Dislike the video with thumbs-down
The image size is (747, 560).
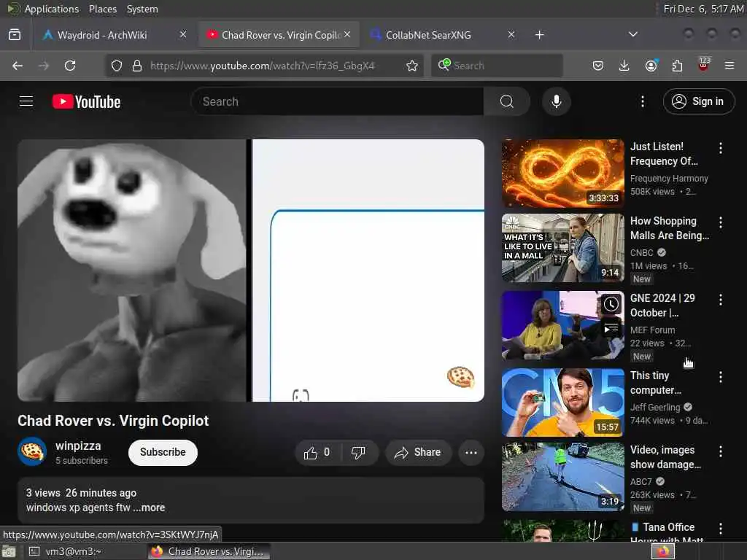(x=358, y=452)
